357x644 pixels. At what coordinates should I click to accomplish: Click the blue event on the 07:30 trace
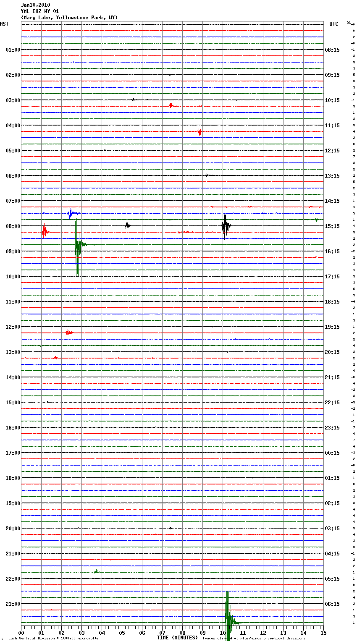click(x=72, y=213)
